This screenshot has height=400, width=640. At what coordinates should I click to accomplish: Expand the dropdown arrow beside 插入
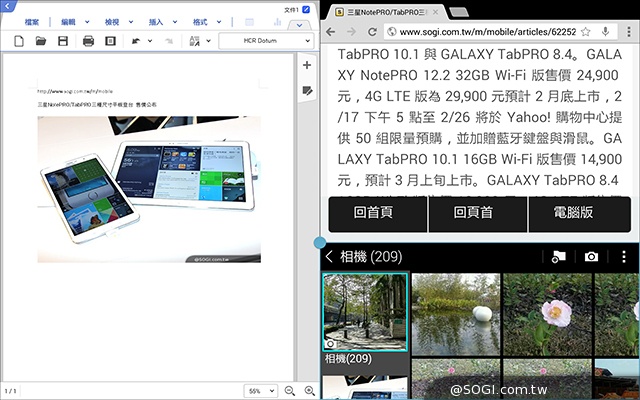pos(175,22)
